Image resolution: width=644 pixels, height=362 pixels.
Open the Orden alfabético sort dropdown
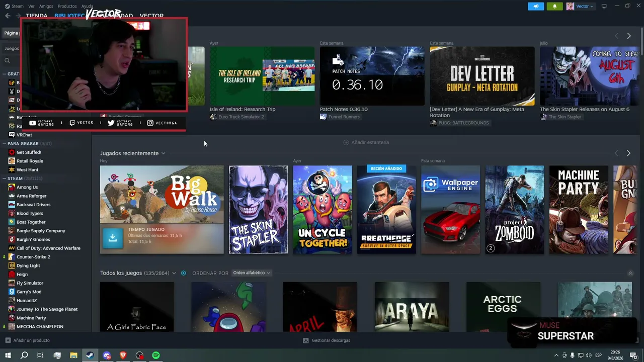click(252, 273)
